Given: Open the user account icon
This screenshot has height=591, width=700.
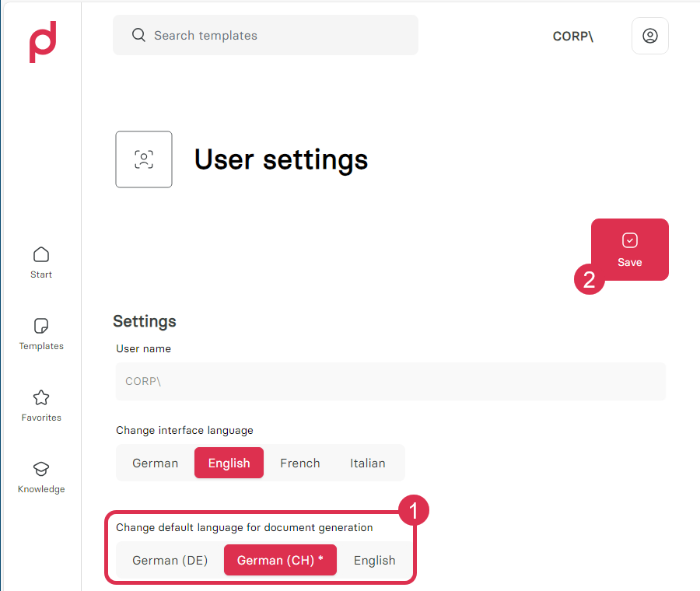Looking at the screenshot, I should pos(649,36).
